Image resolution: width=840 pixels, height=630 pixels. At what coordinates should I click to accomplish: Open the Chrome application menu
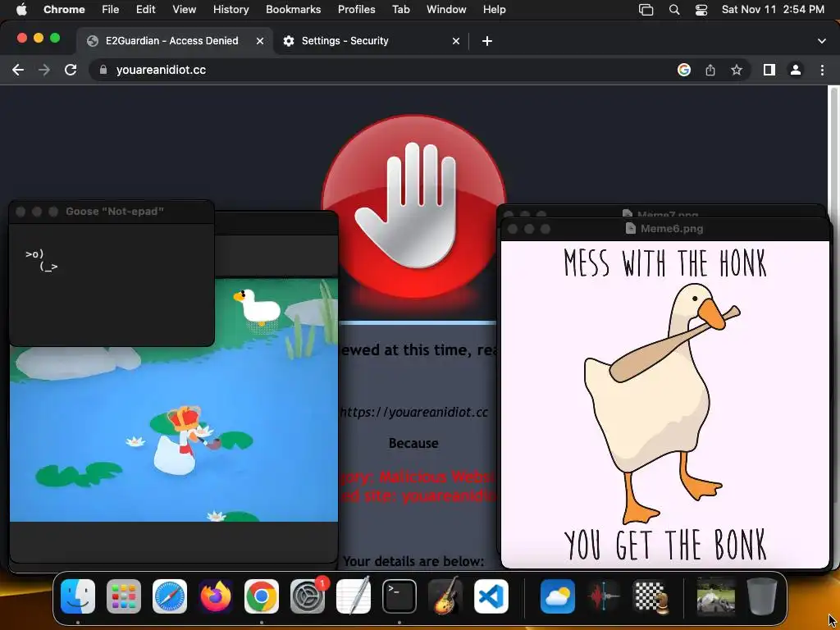(64, 10)
